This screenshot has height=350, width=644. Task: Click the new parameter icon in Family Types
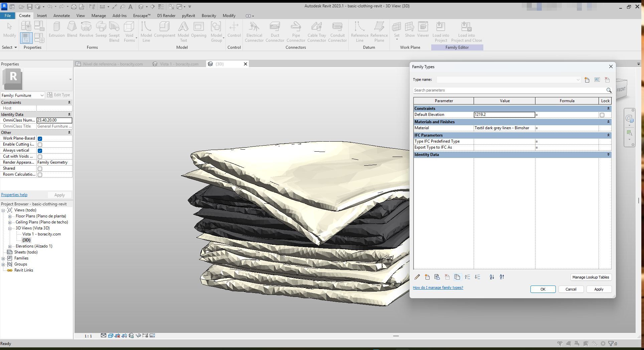[427, 277]
